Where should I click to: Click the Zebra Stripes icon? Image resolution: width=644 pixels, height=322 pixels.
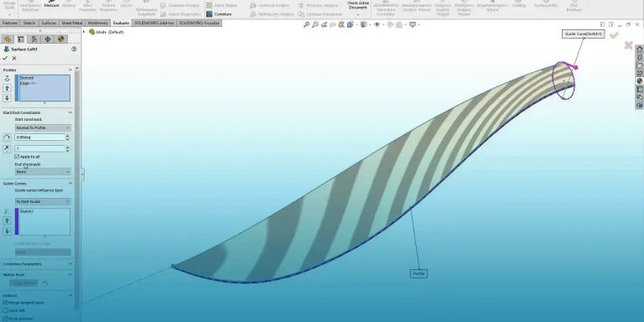click(210, 5)
